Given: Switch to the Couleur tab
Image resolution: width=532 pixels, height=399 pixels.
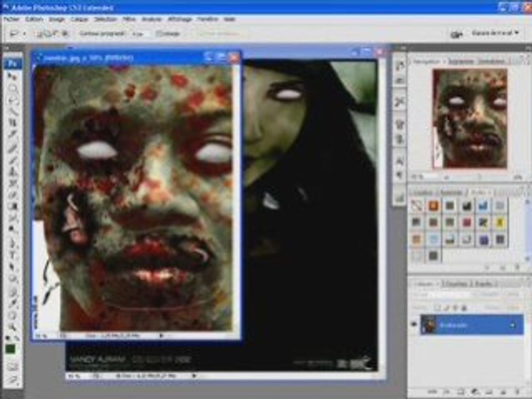Looking at the screenshot, I should click(422, 193).
